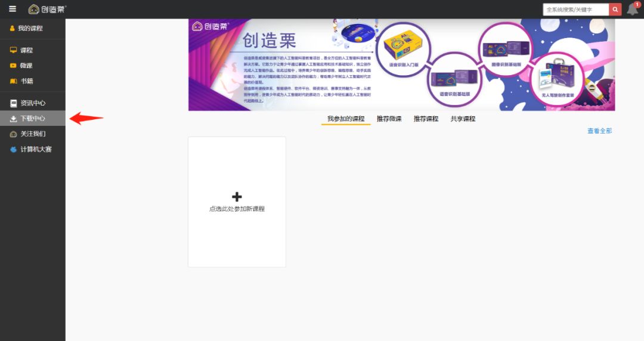Click the 计算机大赛 icon
Screen dimensions: 644x341
[x=13, y=150]
